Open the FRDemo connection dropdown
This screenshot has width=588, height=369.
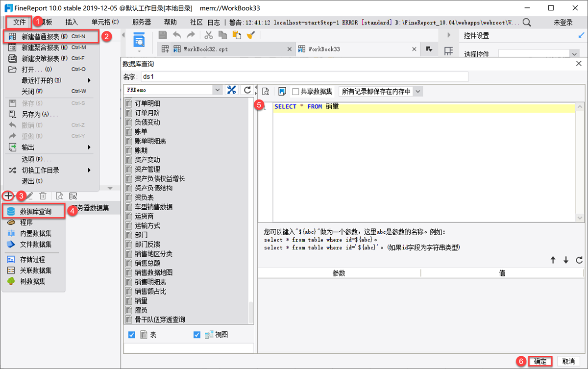point(218,90)
